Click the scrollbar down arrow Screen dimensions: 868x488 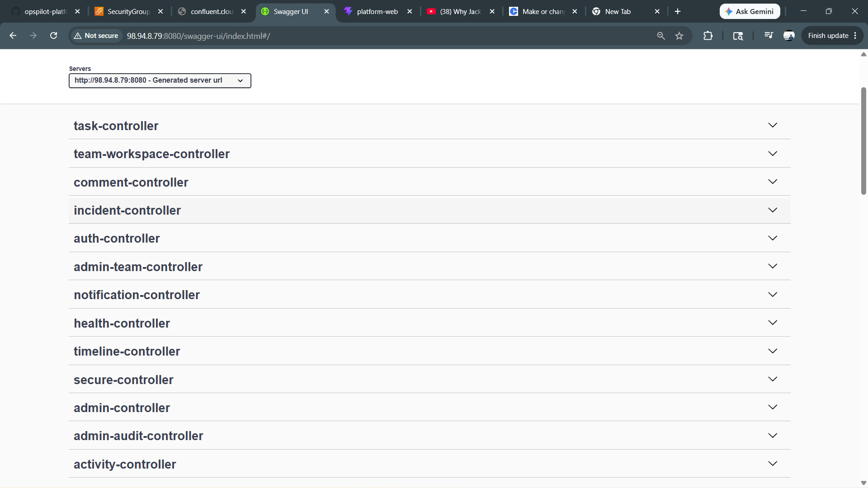[863, 483]
